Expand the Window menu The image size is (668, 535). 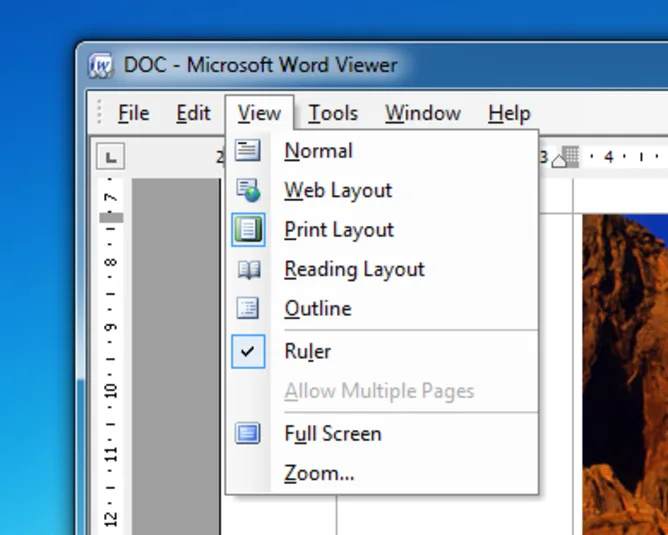[x=423, y=113]
